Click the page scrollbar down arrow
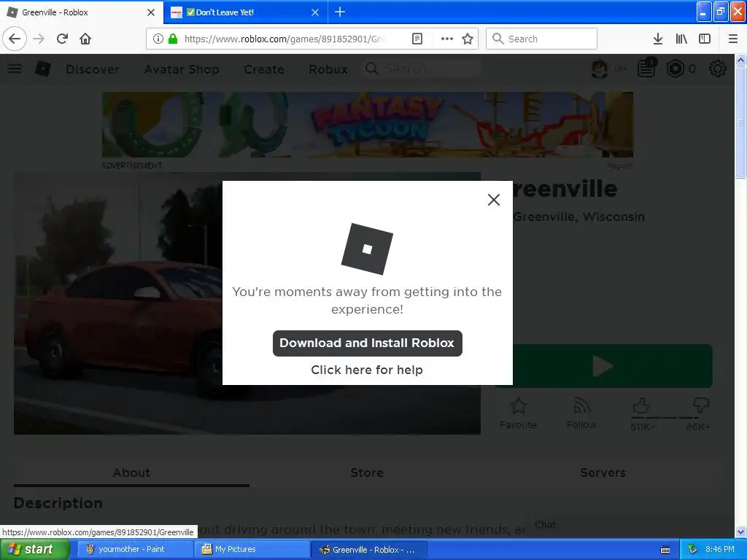 tap(741, 532)
